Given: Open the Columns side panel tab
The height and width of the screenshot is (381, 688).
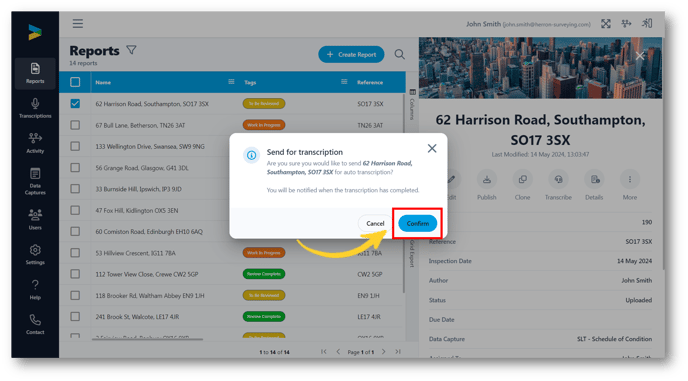Looking at the screenshot, I should pyautogui.click(x=412, y=104).
